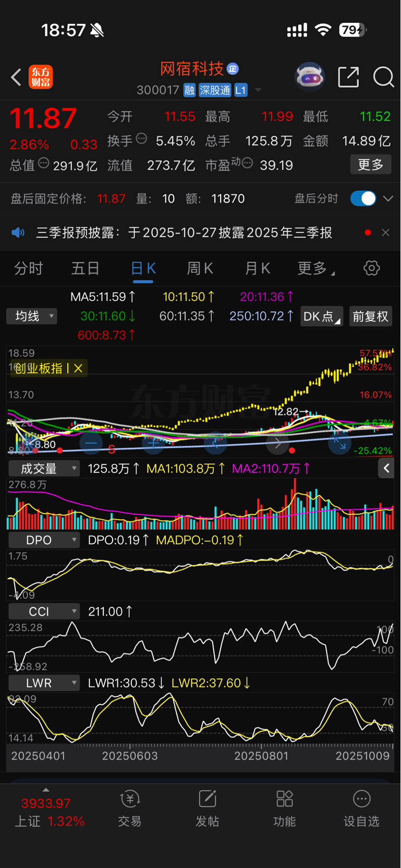This screenshot has height=868, width=401.
Task: Select the 日K tab
Action: [143, 268]
